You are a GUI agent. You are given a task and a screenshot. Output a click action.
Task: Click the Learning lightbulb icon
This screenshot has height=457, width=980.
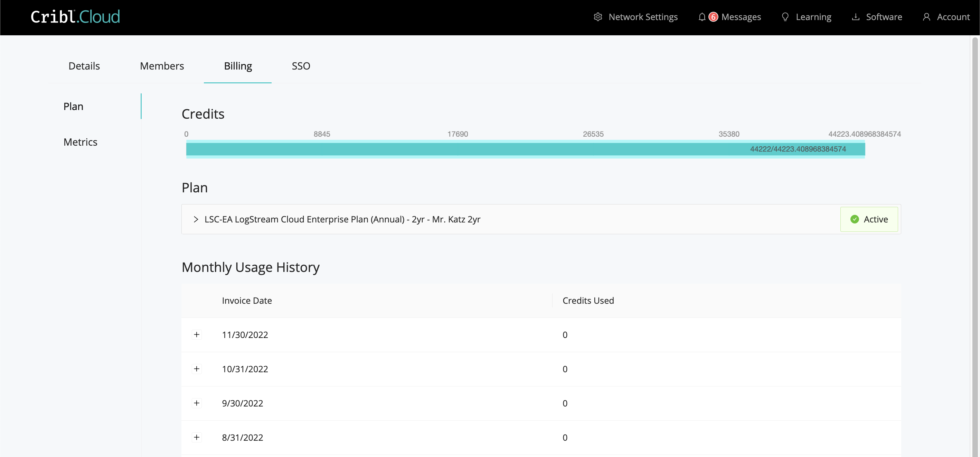(x=785, y=17)
